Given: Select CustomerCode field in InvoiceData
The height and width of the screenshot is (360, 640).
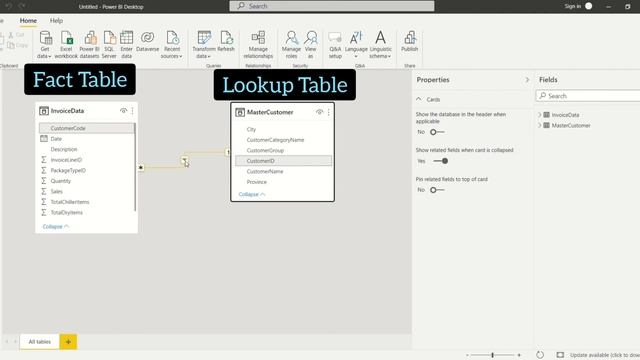Looking at the screenshot, I should (87, 128).
